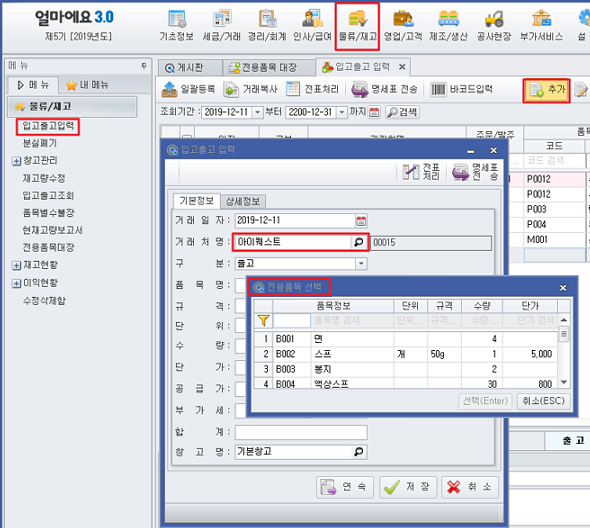Click the 명세표 전송 toolbar button in main window
This screenshot has height=528, width=590.
pos(384,89)
